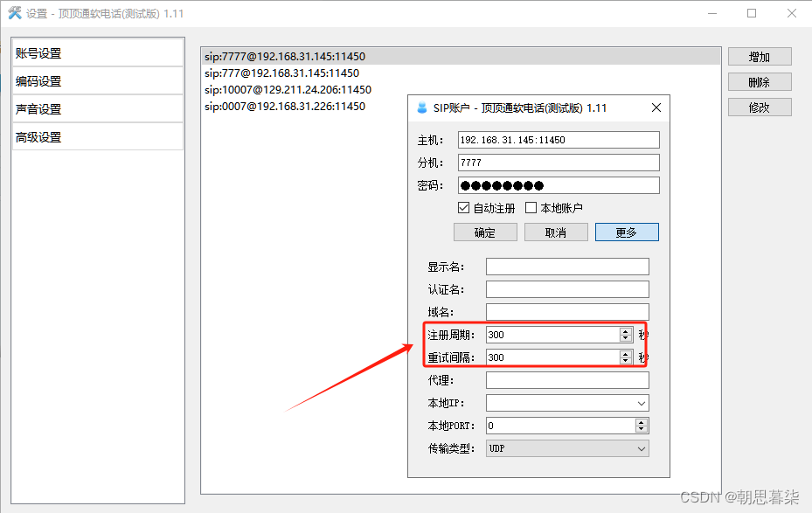Click the 删除 button
The width and height of the screenshot is (812, 513).
click(759, 81)
